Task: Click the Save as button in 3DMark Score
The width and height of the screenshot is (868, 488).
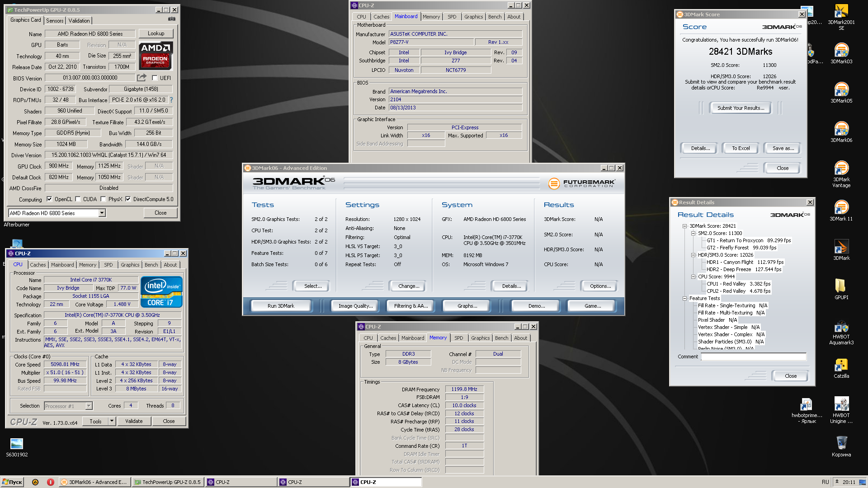Action: pyautogui.click(x=783, y=148)
